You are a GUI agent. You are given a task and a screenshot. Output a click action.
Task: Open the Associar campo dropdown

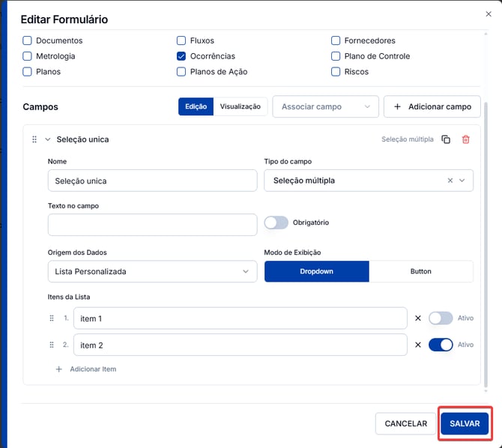325,106
